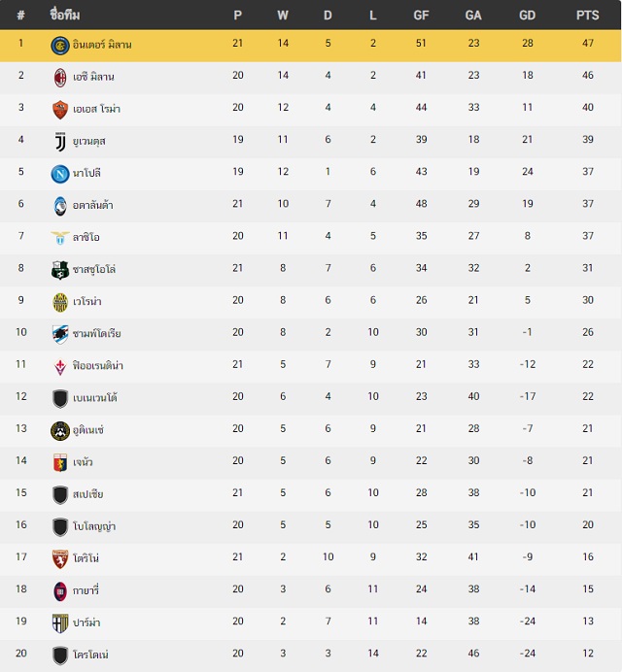The height and width of the screenshot is (672, 622).
Task: Click the Sassuolo club crest
Action: (x=60, y=270)
